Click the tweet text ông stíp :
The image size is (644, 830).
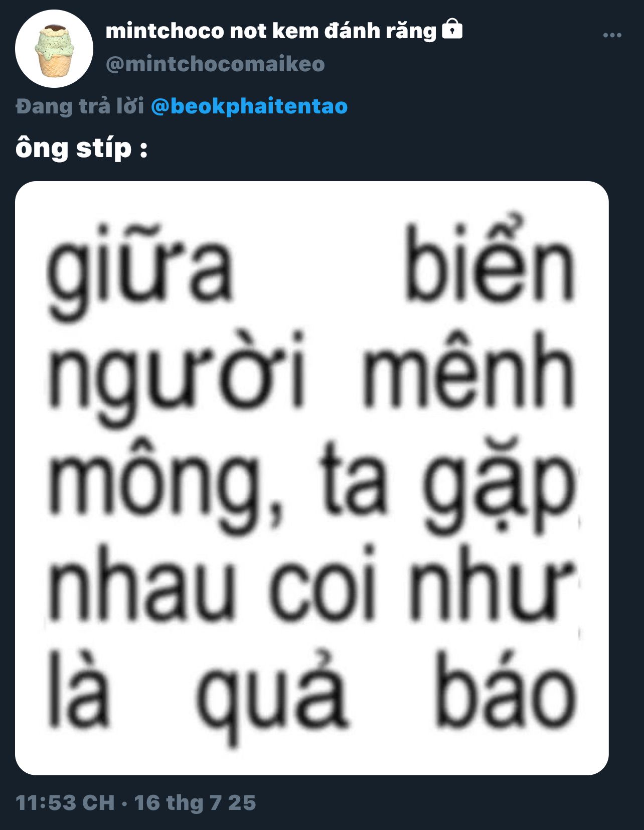point(82,149)
